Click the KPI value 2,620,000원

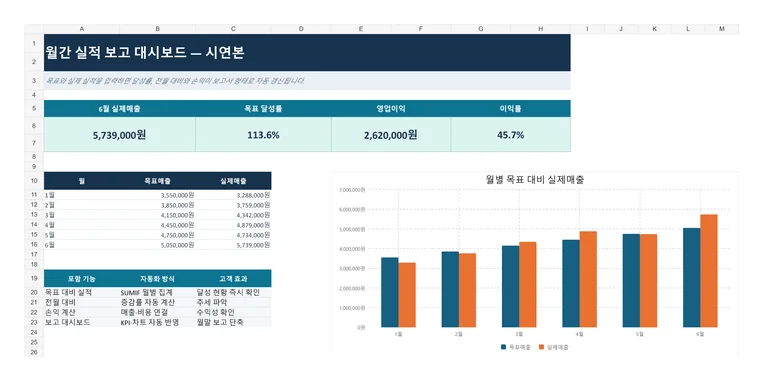[391, 135]
